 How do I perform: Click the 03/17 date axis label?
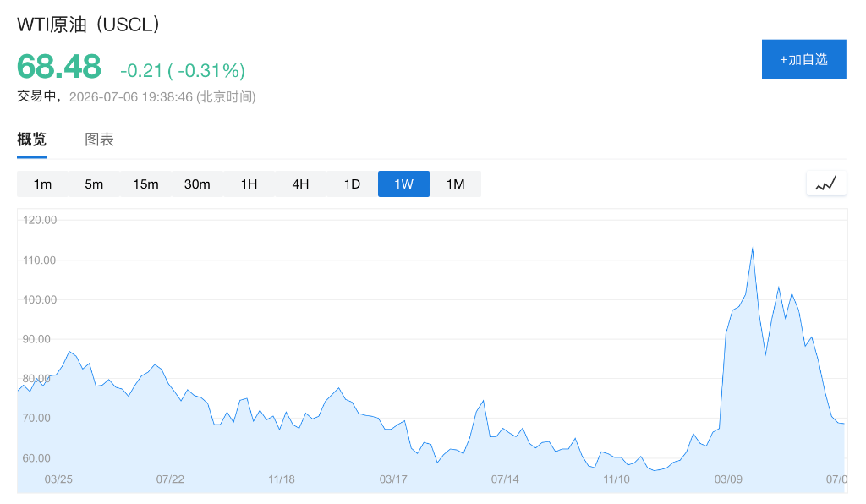click(x=393, y=479)
